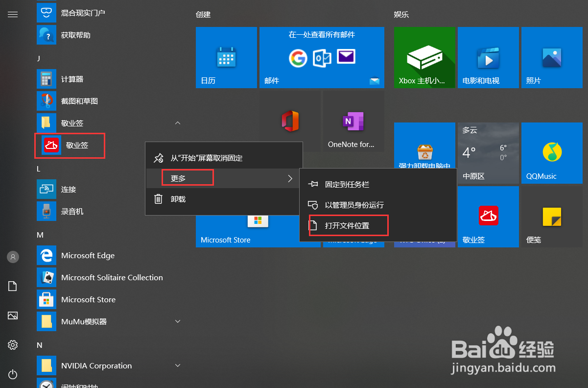Expand the NVIDIA Corporation folder
This screenshot has width=588, height=388.
178,365
